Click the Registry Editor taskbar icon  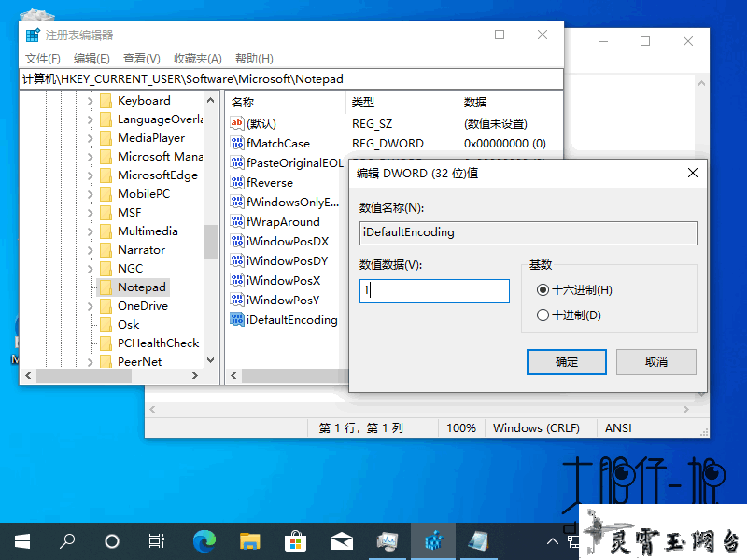coord(432,540)
